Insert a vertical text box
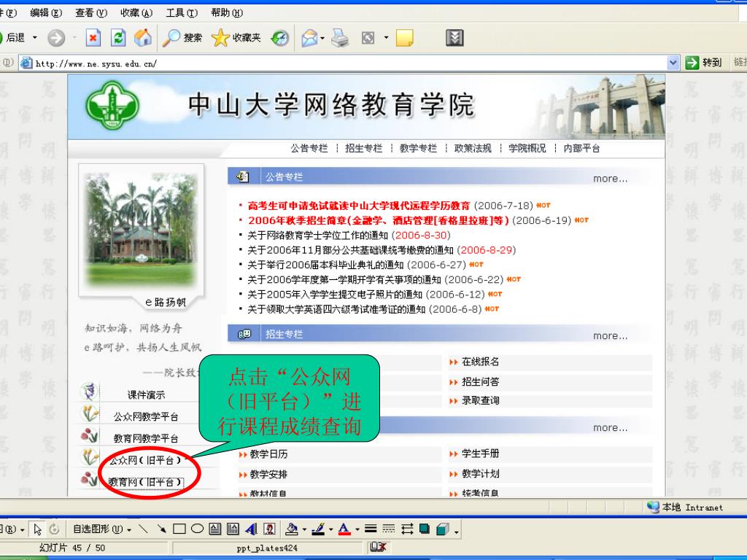 (233, 529)
